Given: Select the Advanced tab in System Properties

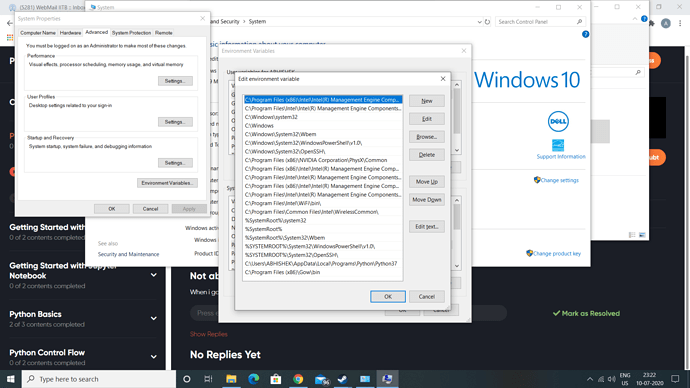Looking at the screenshot, I should [x=96, y=32].
